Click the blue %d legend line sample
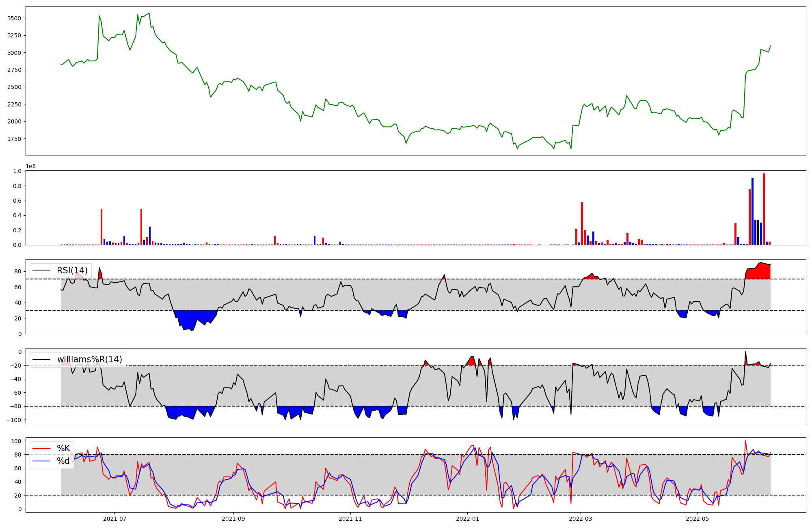The image size is (812, 528). [41, 461]
